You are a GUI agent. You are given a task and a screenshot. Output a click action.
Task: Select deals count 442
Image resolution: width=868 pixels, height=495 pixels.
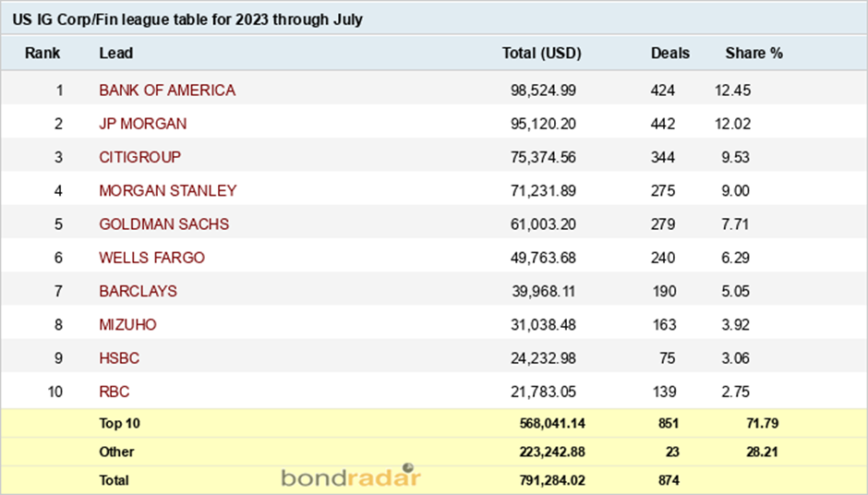663,124
